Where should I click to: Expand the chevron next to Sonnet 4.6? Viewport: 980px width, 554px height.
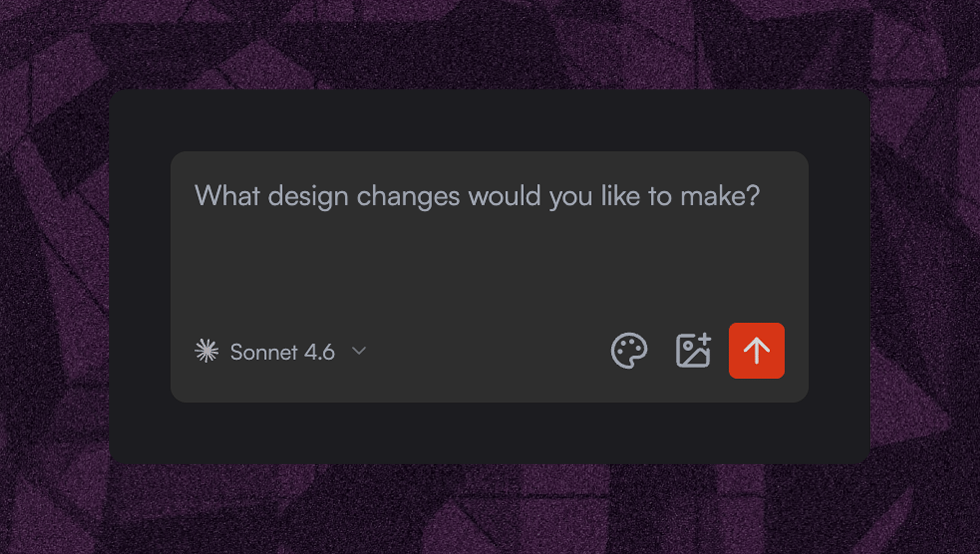pyautogui.click(x=359, y=350)
